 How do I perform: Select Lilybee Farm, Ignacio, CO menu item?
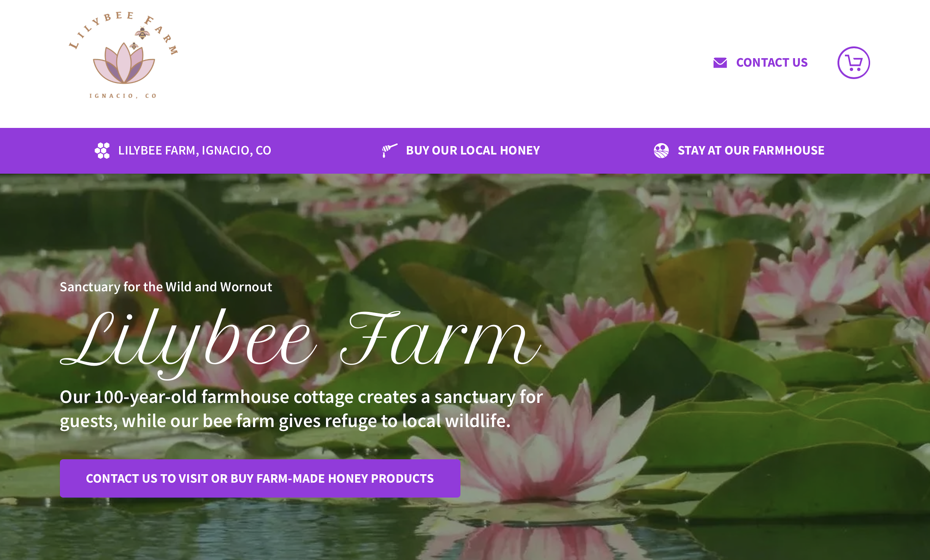tap(195, 150)
